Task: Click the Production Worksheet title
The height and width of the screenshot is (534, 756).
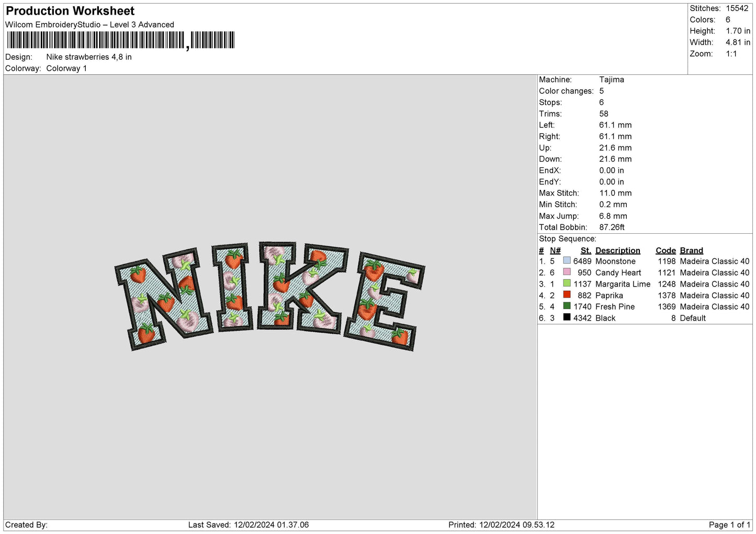Action: [x=70, y=11]
